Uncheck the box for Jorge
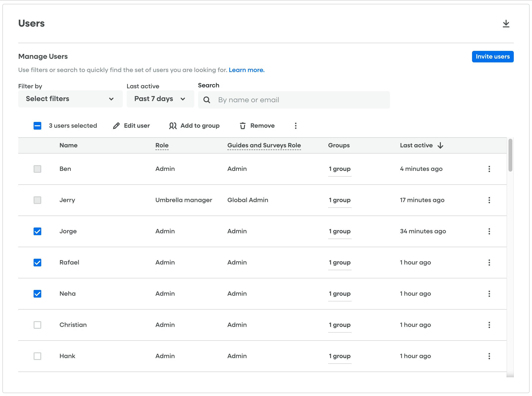This screenshot has height=396, width=532. tap(37, 231)
